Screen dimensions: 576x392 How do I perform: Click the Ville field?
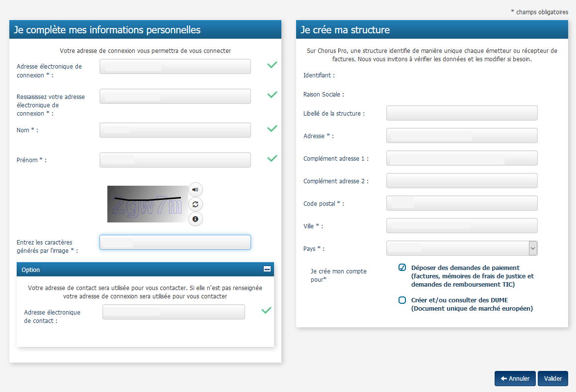click(x=462, y=226)
